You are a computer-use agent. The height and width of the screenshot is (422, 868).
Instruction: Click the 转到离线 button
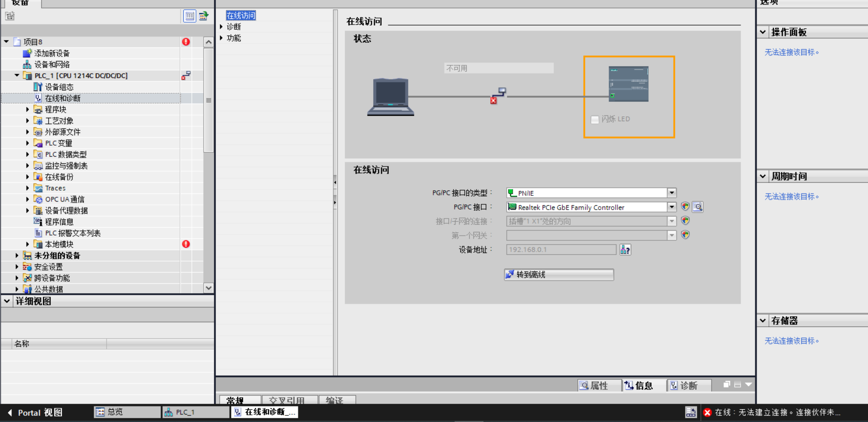(x=559, y=274)
